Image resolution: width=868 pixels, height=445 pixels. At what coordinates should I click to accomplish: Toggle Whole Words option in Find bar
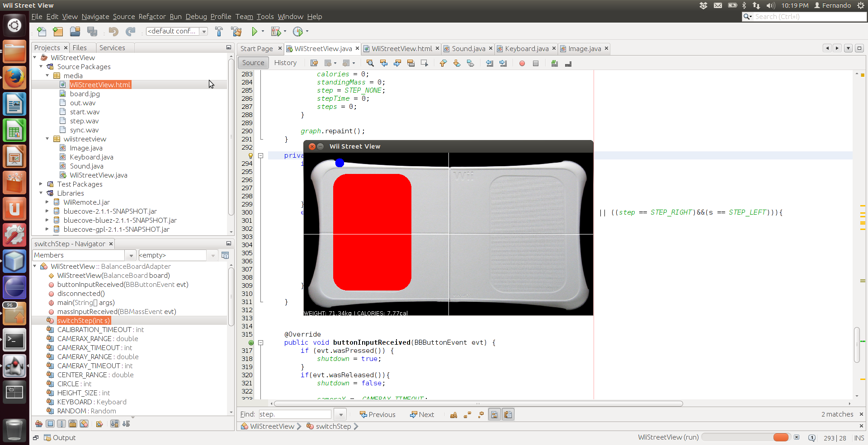tap(467, 415)
